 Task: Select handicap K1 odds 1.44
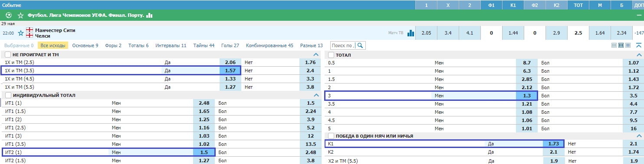pyautogui.click(x=513, y=33)
